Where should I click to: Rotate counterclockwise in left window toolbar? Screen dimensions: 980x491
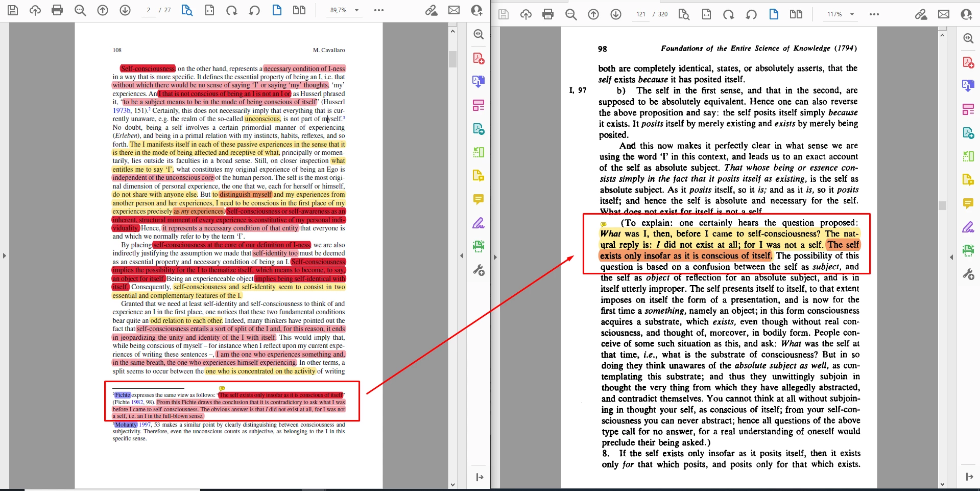[254, 10]
